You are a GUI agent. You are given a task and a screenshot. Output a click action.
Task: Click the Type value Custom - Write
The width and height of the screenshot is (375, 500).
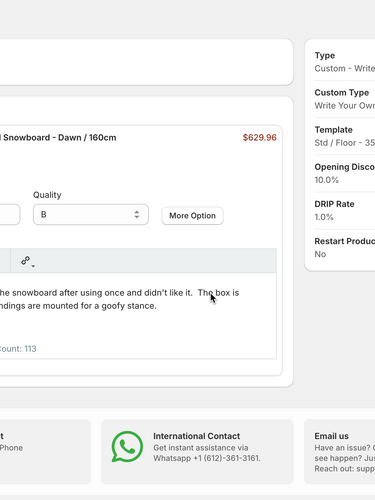345,68
